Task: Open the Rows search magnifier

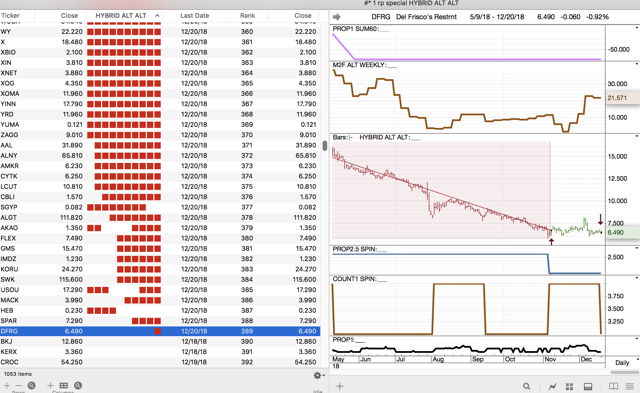Action: [x=31, y=385]
